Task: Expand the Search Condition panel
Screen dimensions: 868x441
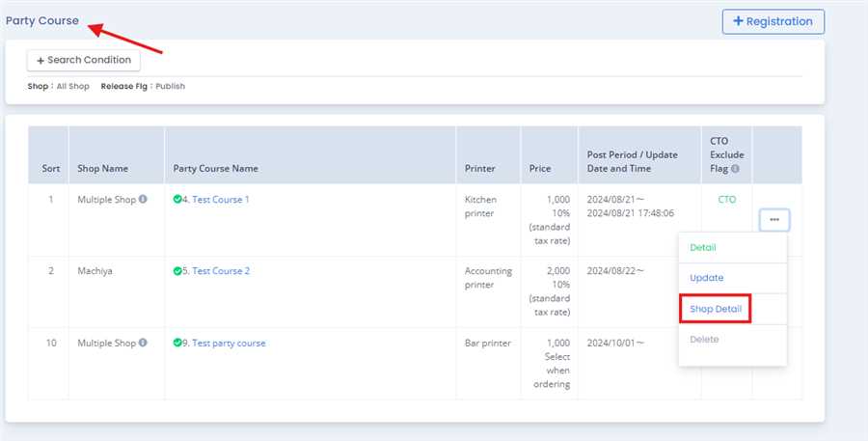Action: pyautogui.click(x=84, y=60)
